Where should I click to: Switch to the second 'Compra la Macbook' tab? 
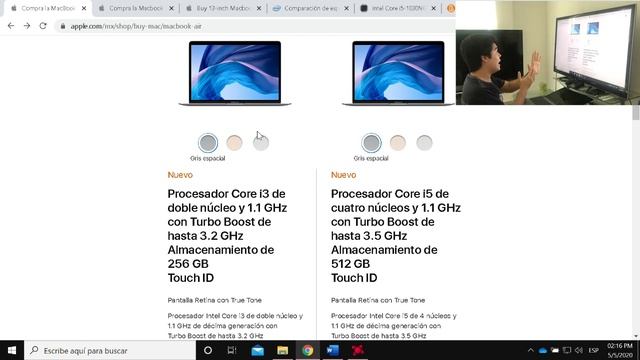click(135, 8)
